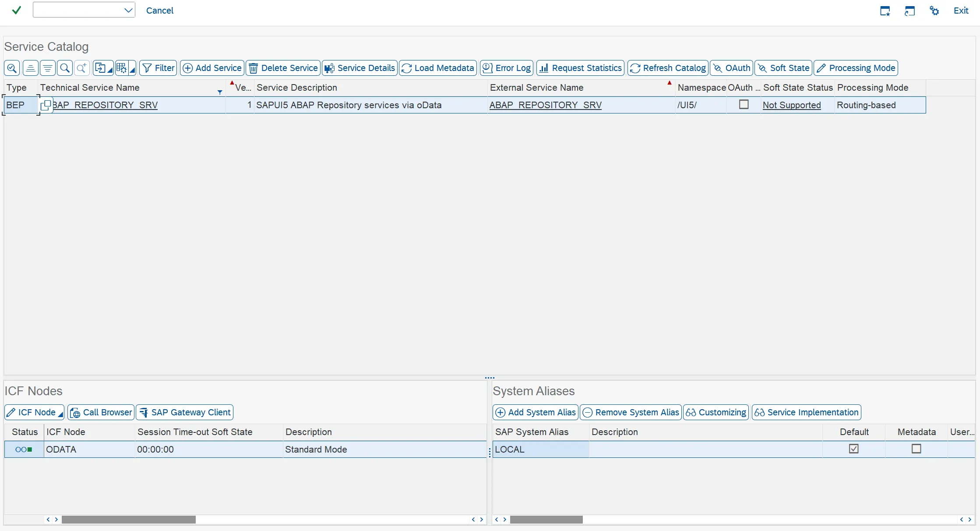This screenshot has width=980, height=531.
Task: Click Exit in the top bar
Action: 961,11
